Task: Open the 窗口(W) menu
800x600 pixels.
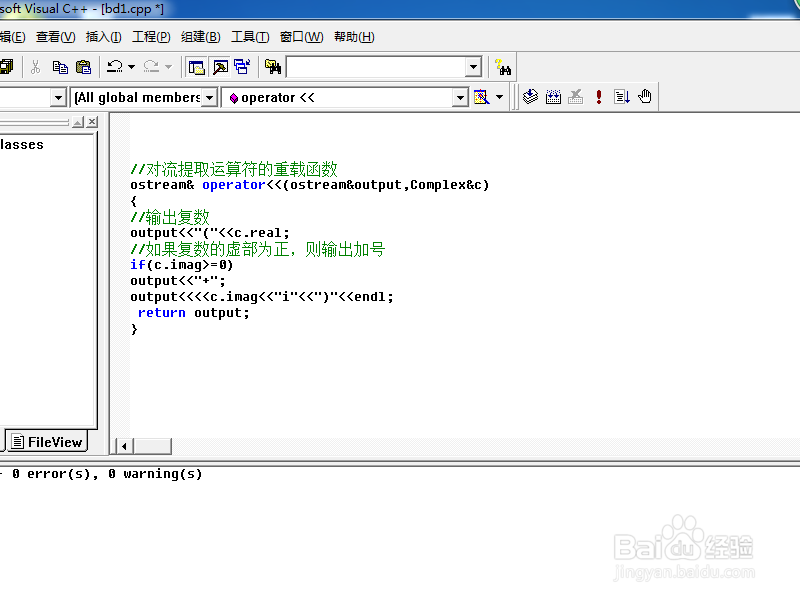Action: point(302,37)
